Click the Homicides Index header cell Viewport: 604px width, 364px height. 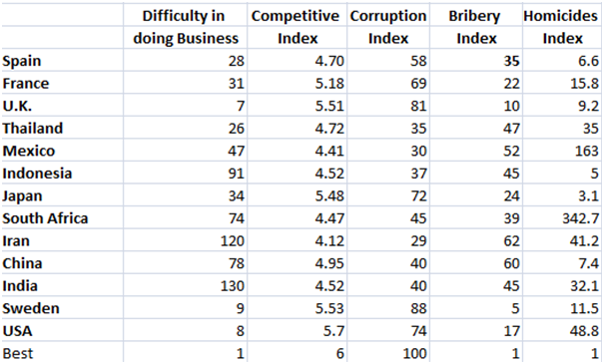coord(562,27)
